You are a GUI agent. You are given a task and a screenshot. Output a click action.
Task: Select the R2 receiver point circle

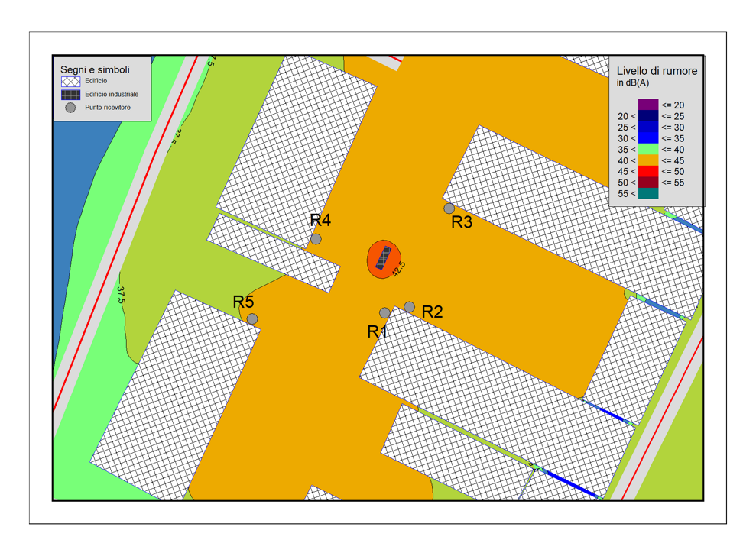pyautogui.click(x=410, y=307)
